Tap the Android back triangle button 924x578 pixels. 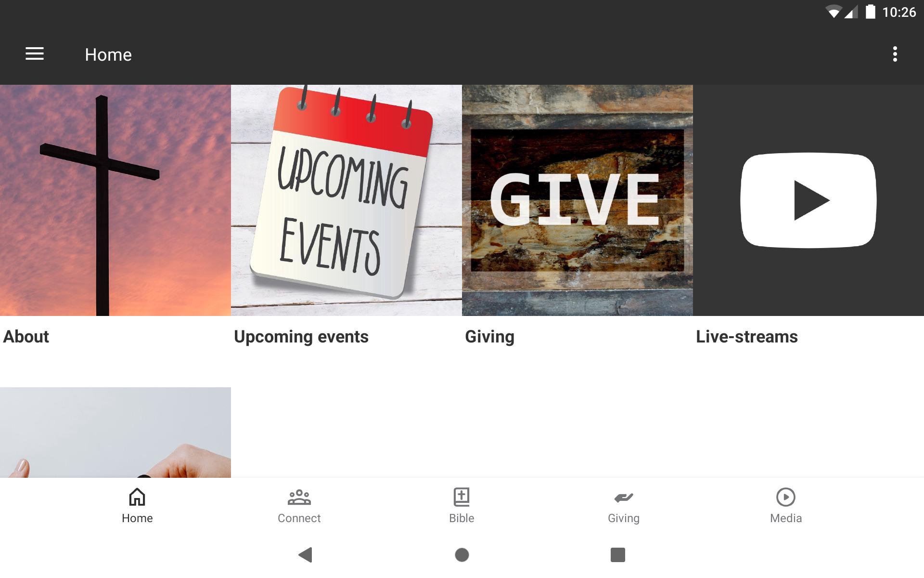click(x=306, y=555)
